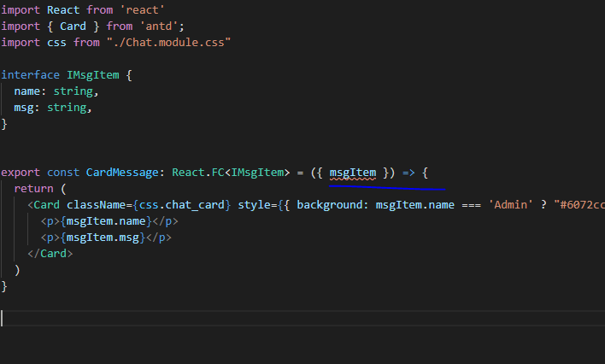The height and width of the screenshot is (364, 605).
Task: Click the opening <Card tag name
Action: 47,205
